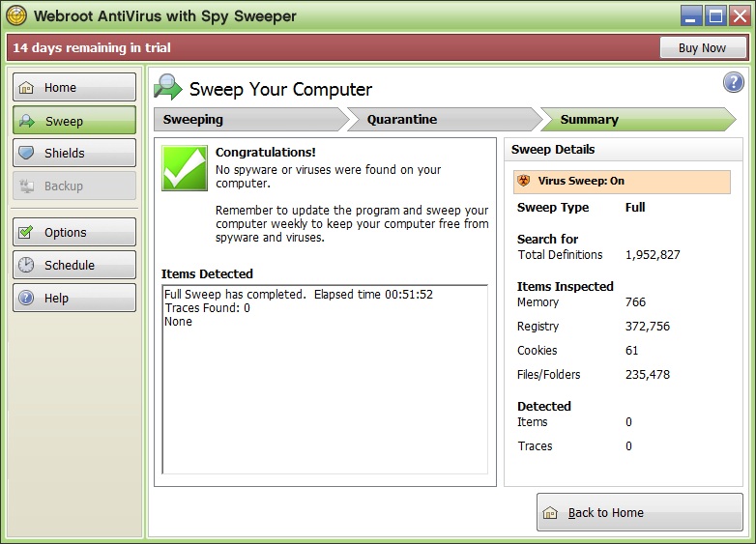
Task: Click the 'Items Inspected' heading
Action: pyautogui.click(x=566, y=286)
